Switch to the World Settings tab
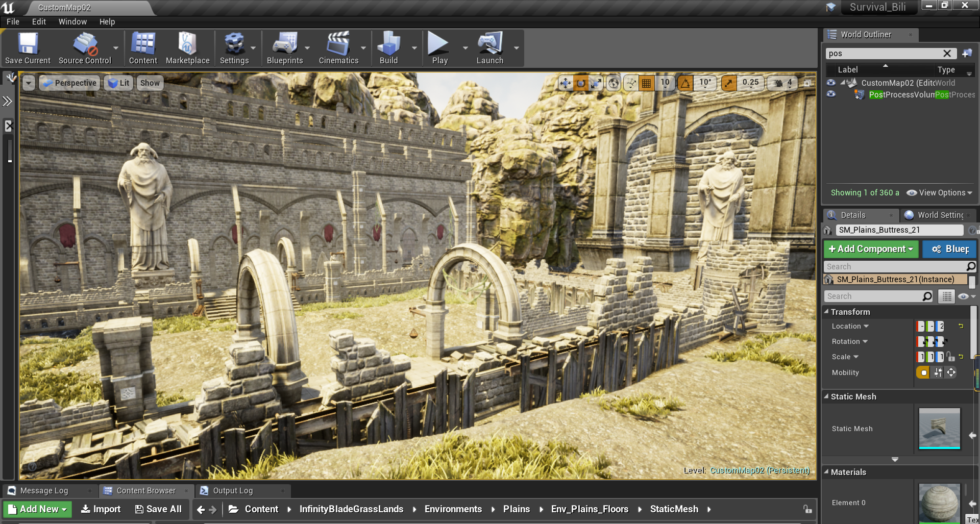 pos(938,215)
